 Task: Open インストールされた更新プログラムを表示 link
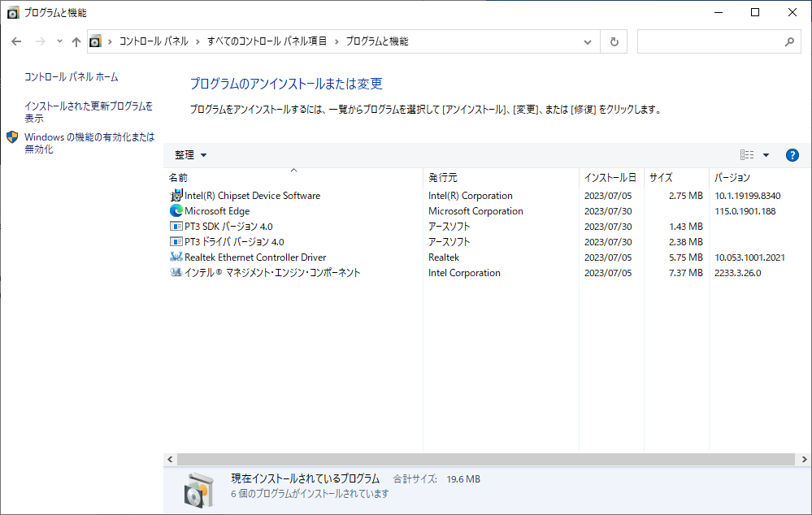point(89,112)
